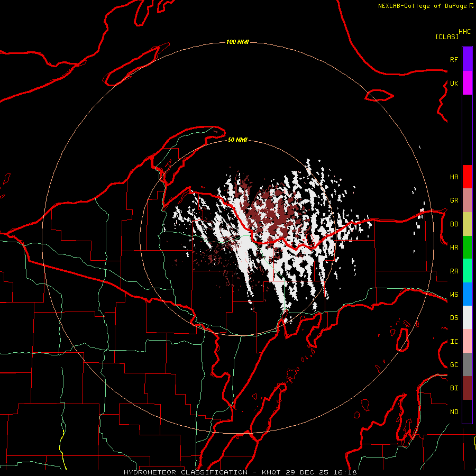Click the BI brown legend color block
The width and height of the screenshot is (476, 476).
coord(467,388)
